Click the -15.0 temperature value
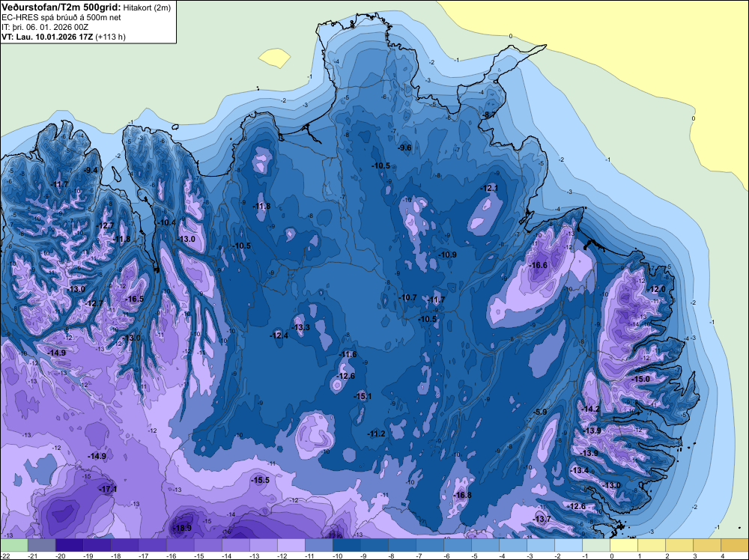This screenshot has width=749, height=560. (641, 379)
